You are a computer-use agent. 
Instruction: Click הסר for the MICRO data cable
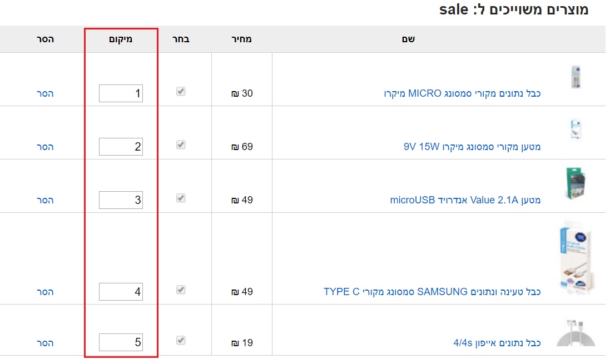[x=45, y=93]
